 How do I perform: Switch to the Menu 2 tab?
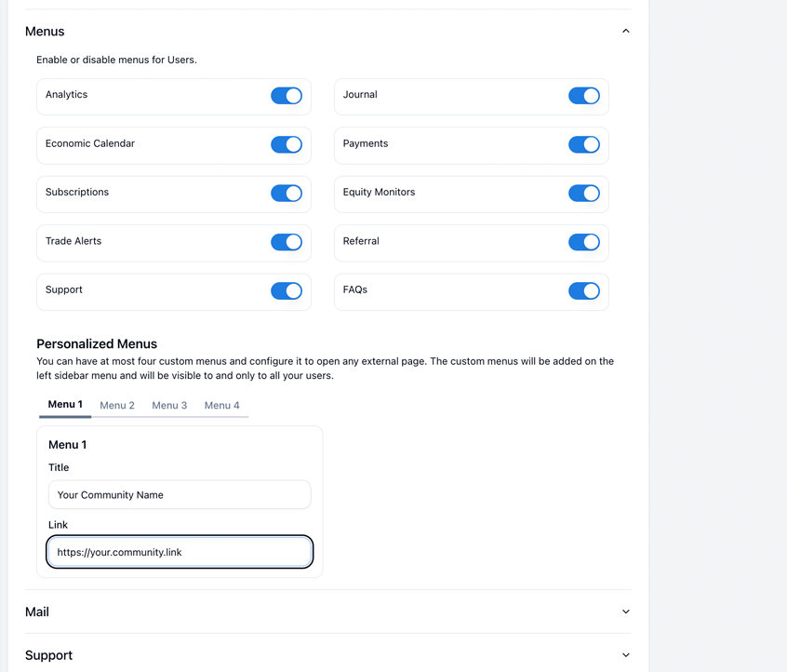[x=117, y=406]
